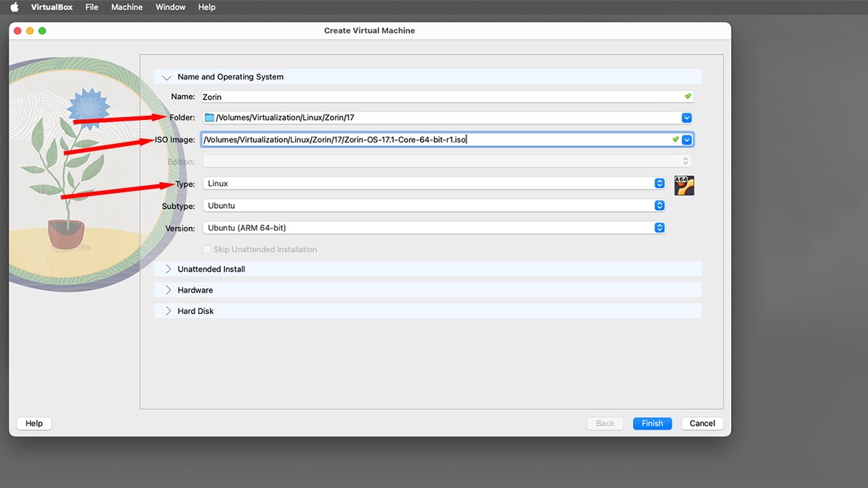Open the Apple menu
This screenshot has height=488, width=868.
tap(14, 7)
